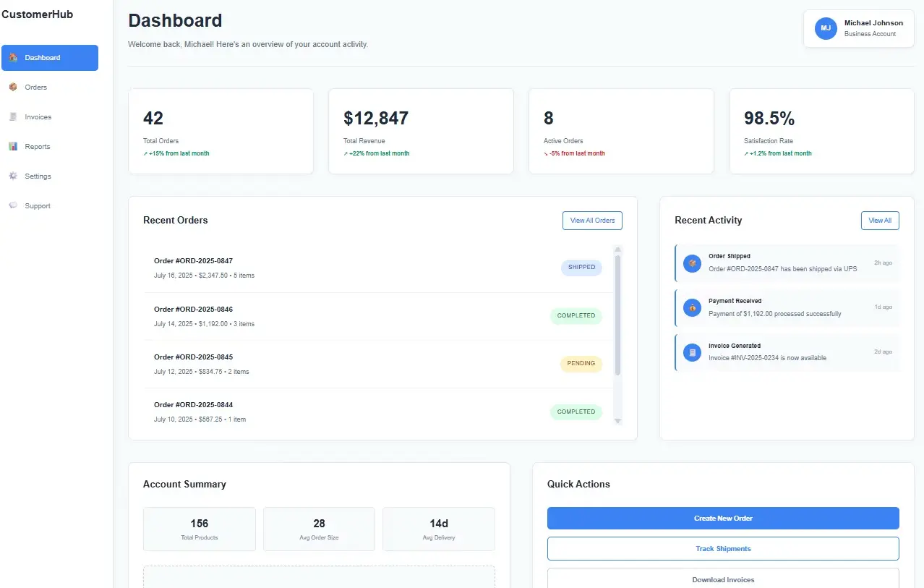Open Order #ORD-2025-0846 from the list
924x588 pixels.
click(193, 310)
